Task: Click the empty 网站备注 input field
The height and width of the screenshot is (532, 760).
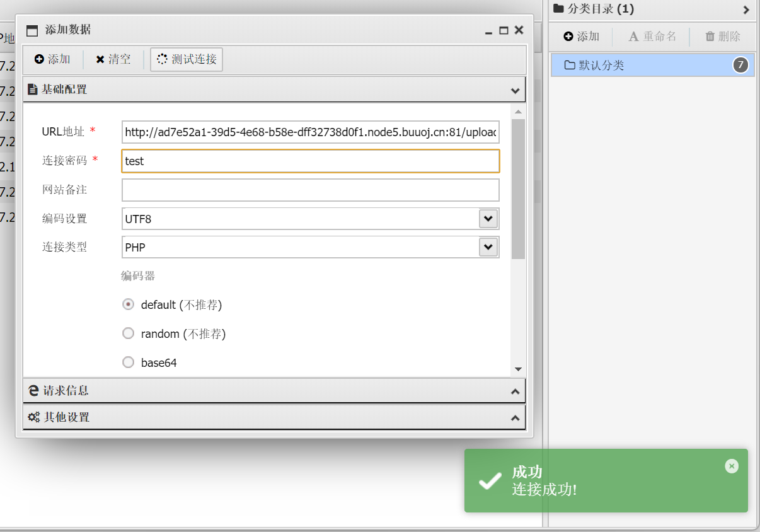Action: (x=311, y=190)
